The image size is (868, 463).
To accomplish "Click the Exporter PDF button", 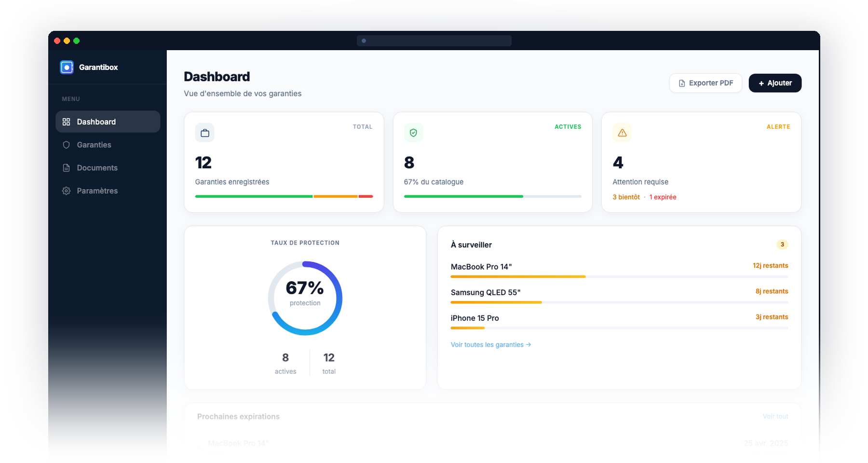I will [x=705, y=83].
